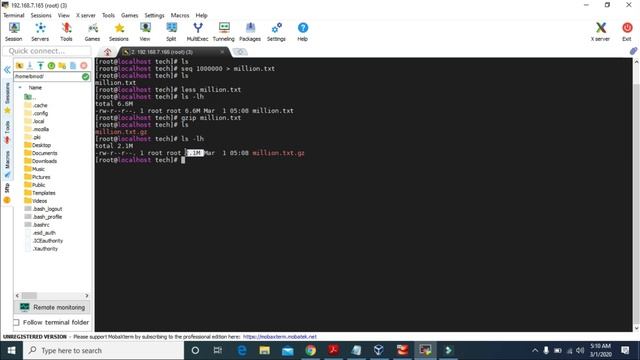Click the home tab icon
This screenshot has width=640, height=360.
coord(108,52)
